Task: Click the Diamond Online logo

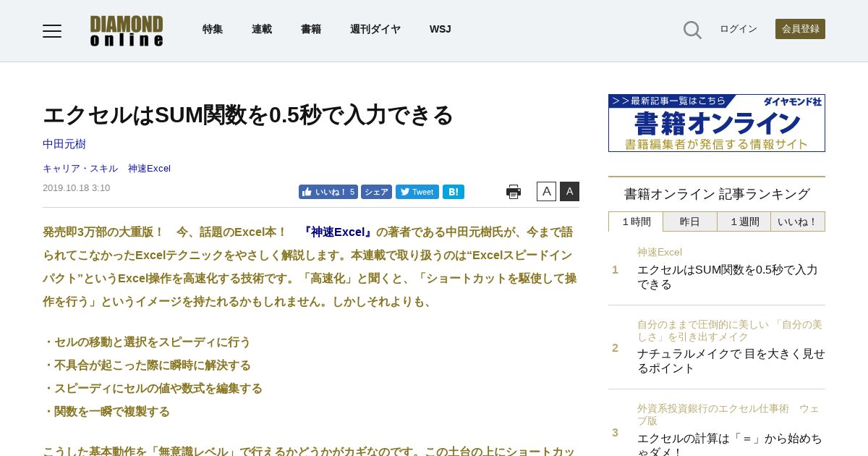Action: [127, 30]
